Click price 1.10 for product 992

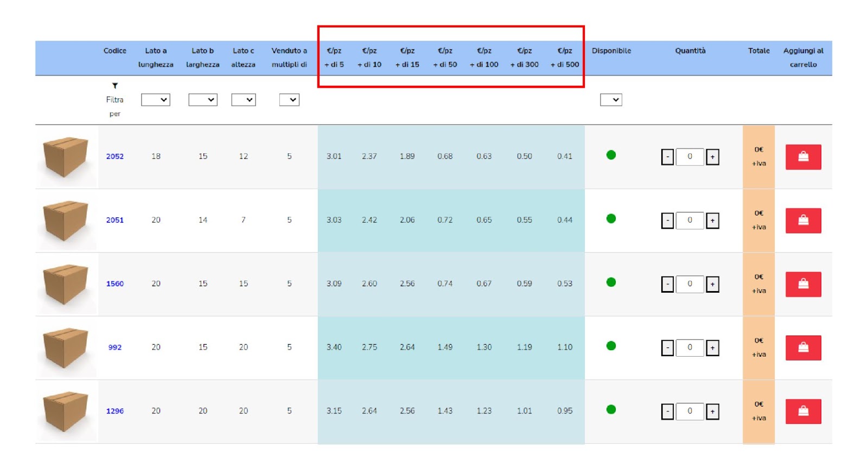[x=565, y=347]
